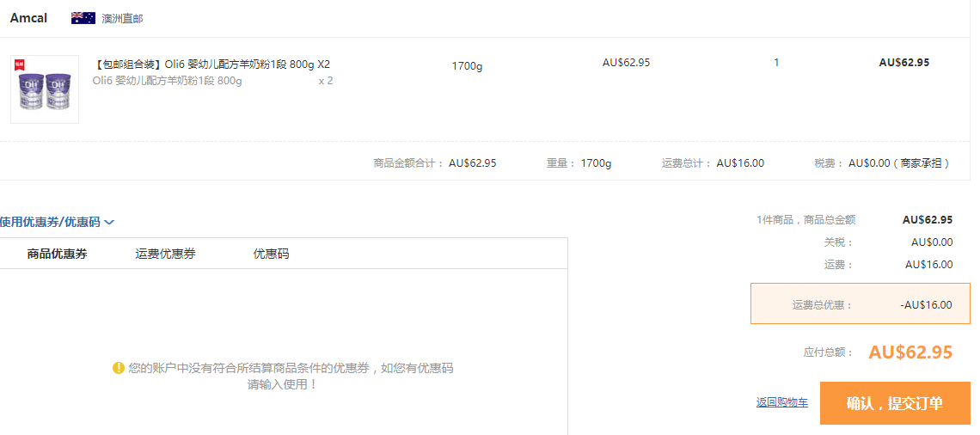Image resolution: width=980 pixels, height=435 pixels.
Task: Click product title 【包邮组合装】Oli6 婴幼儿配方羊奶粉1段 800g X2
Action: point(211,64)
